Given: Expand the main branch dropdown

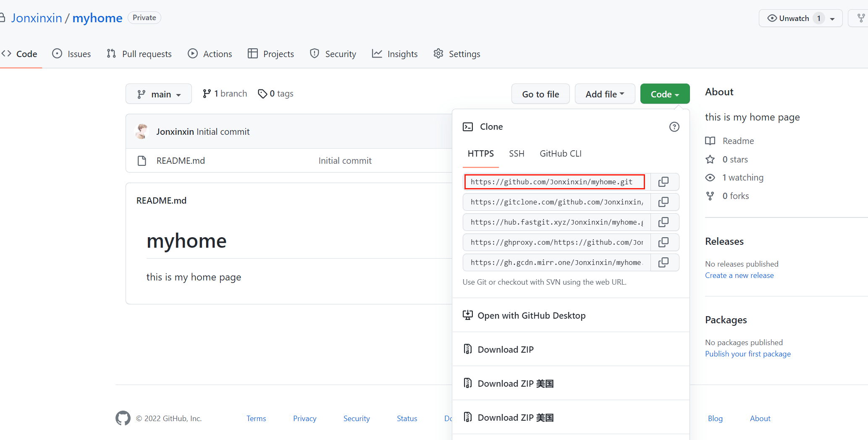Looking at the screenshot, I should (159, 94).
